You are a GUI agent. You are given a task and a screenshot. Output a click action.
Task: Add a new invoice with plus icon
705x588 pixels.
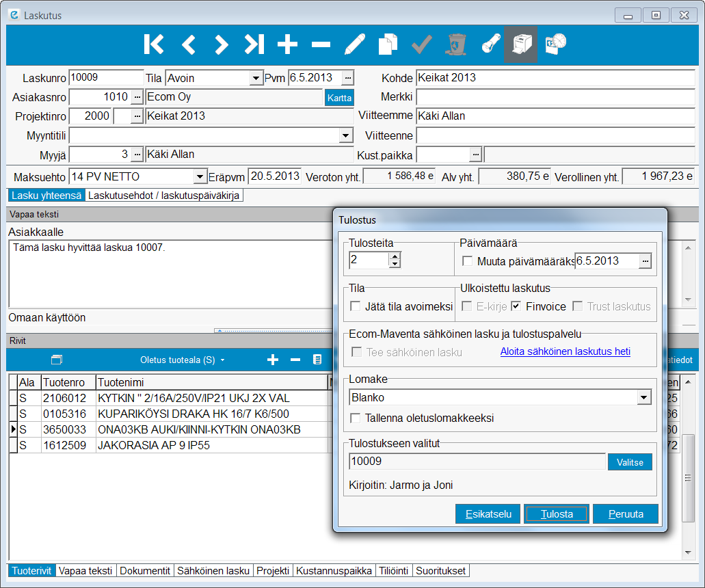(x=287, y=44)
